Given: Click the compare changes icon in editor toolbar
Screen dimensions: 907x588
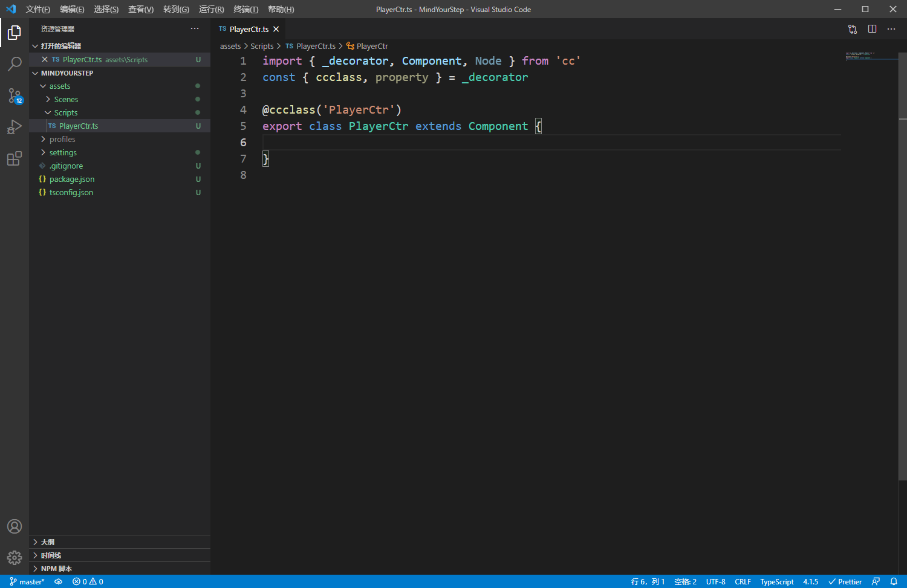Looking at the screenshot, I should [x=853, y=29].
